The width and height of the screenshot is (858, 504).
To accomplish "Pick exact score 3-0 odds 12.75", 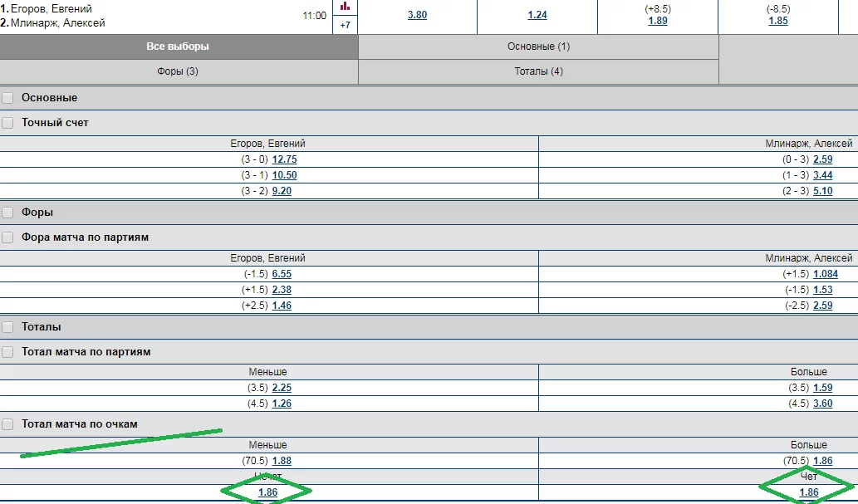I will coord(285,159).
